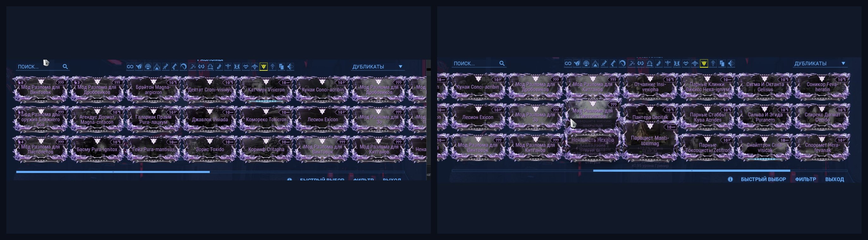Select the Спирекс Догмат Decido mod card
Viewport: 868px width, 240px height.
(x=822, y=117)
